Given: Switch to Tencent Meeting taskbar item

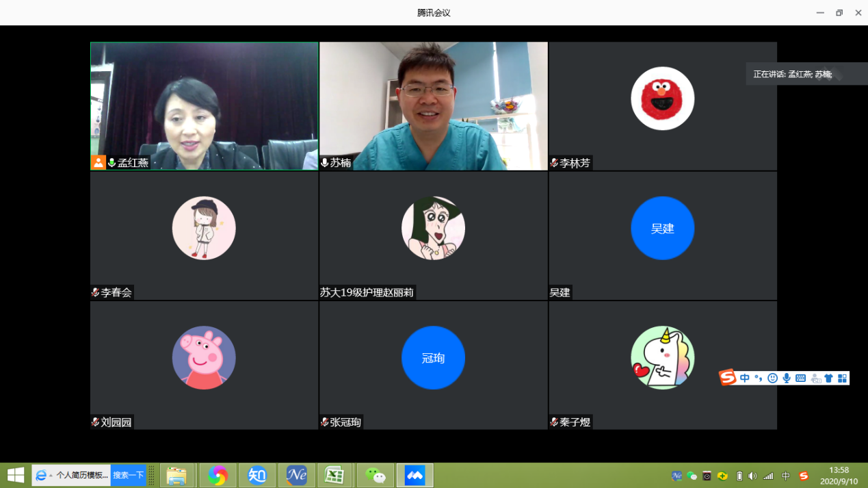Looking at the screenshot, I should pyautogui.click(x=415, y=475).
